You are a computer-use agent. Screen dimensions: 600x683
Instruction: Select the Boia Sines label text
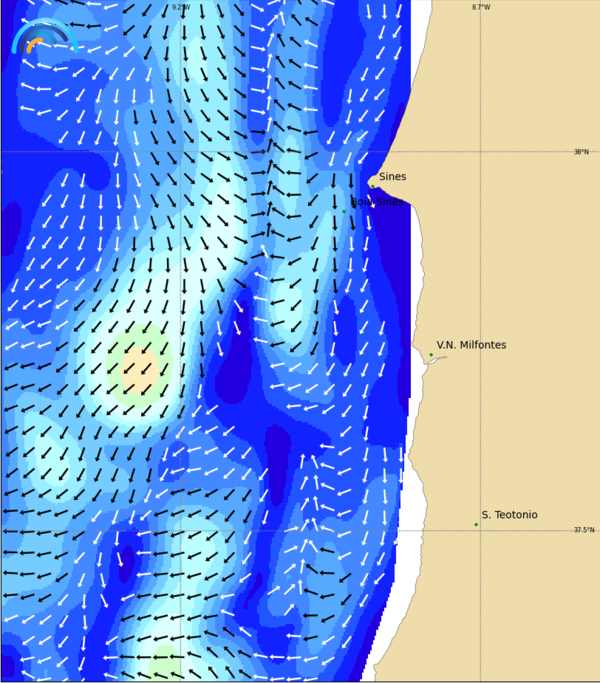(378, 202)
